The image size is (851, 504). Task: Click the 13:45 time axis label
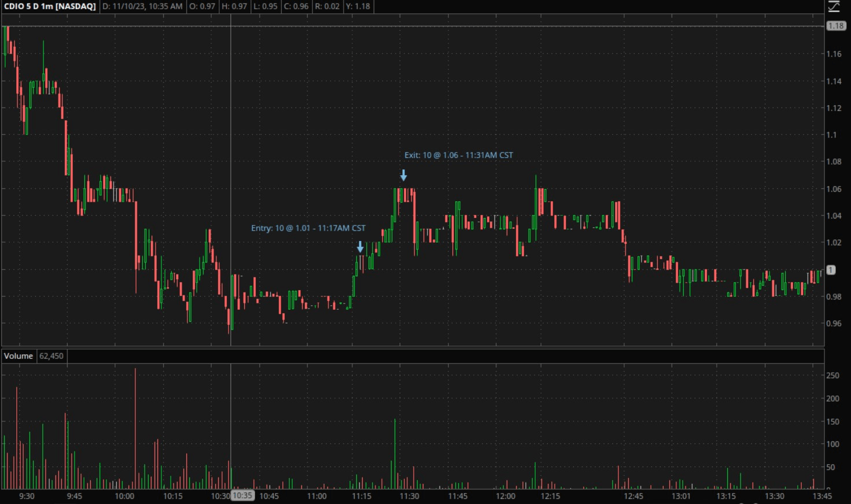click(x=822, y=496)
